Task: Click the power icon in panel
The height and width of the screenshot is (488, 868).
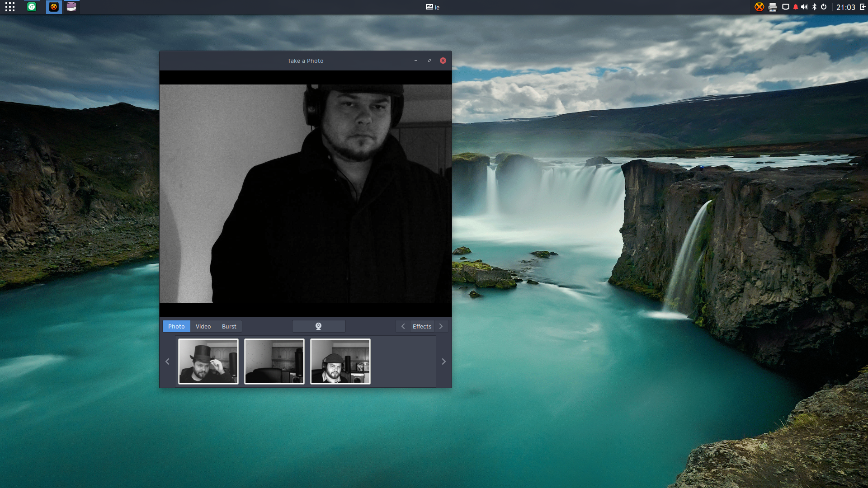Action: coord(824,7)
